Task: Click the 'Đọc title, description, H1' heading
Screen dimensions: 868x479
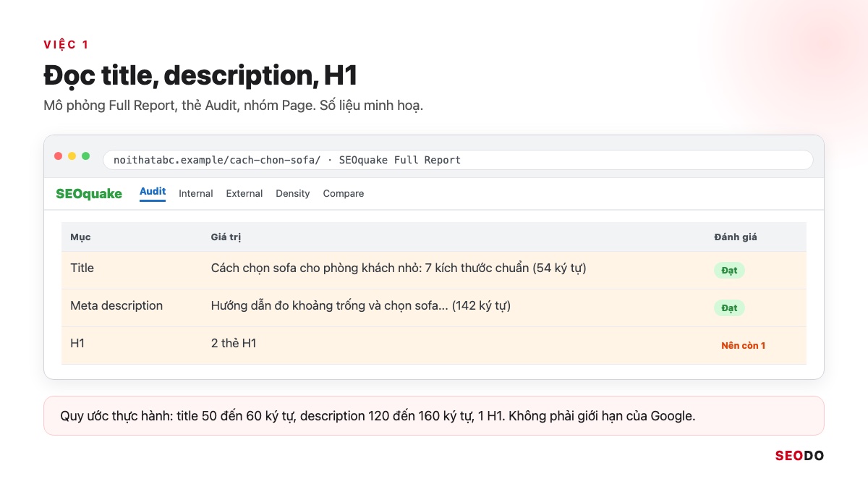Action: [200, 76]
